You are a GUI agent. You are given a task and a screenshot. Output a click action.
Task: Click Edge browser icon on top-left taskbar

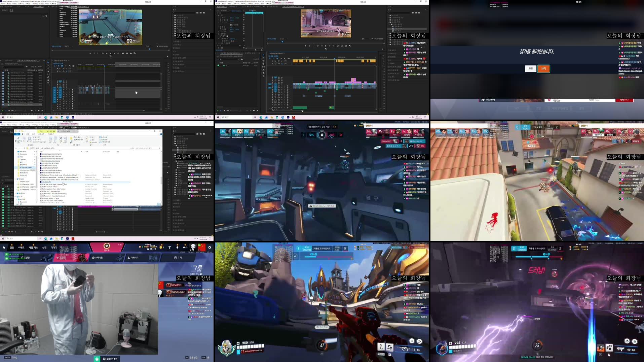coord(46,117)
